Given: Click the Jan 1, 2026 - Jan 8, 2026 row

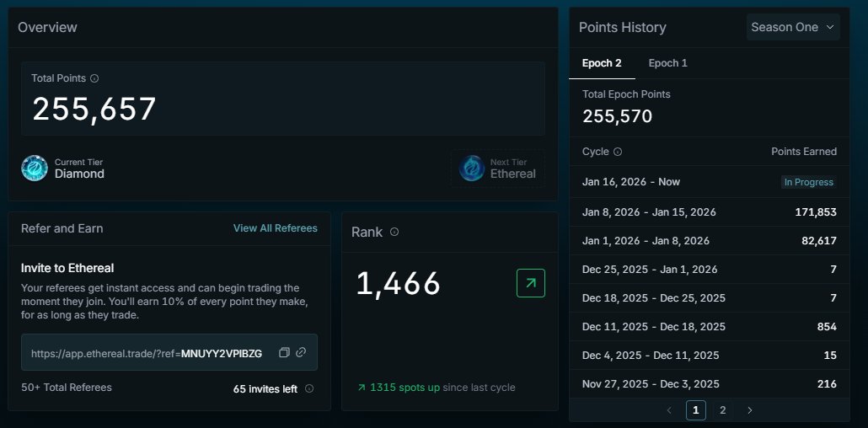Looking at the screenshot, I should pos(709,241).
